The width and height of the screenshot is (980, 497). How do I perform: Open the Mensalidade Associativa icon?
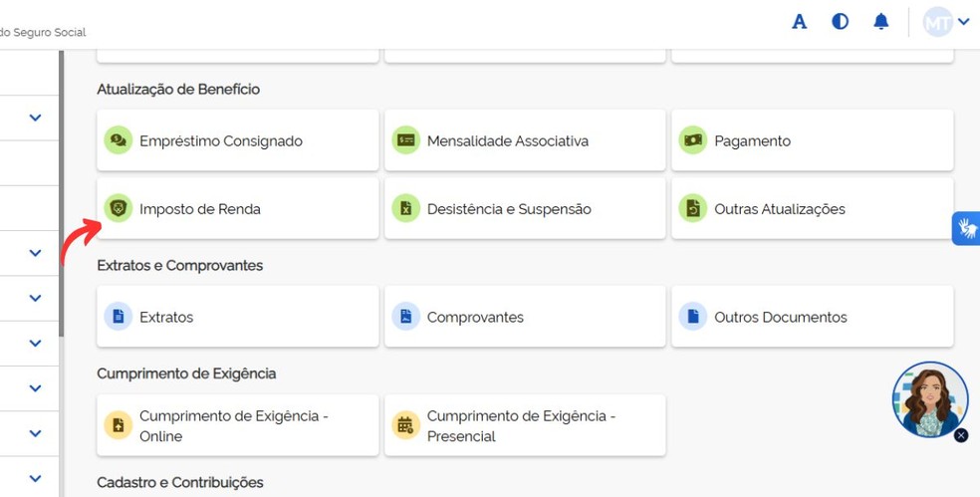405,140
